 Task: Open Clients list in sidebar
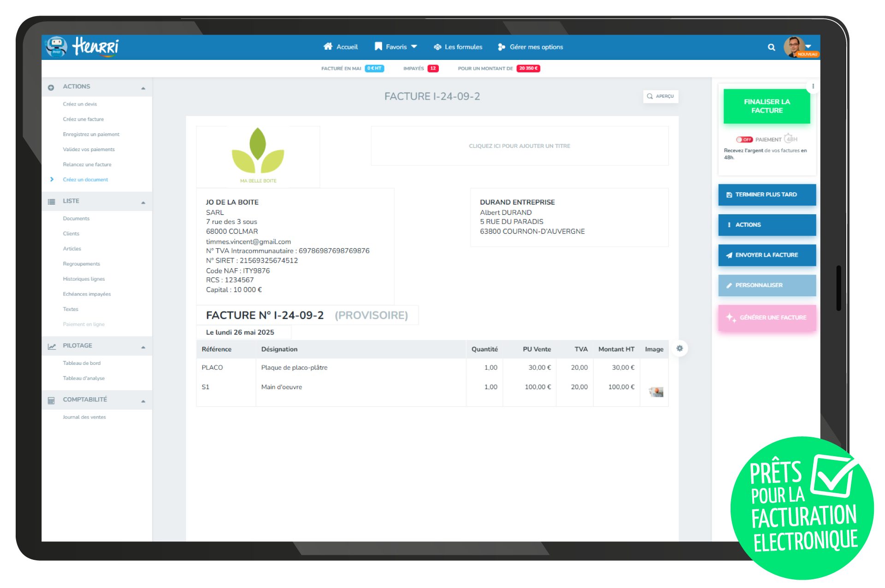(71, 234)
